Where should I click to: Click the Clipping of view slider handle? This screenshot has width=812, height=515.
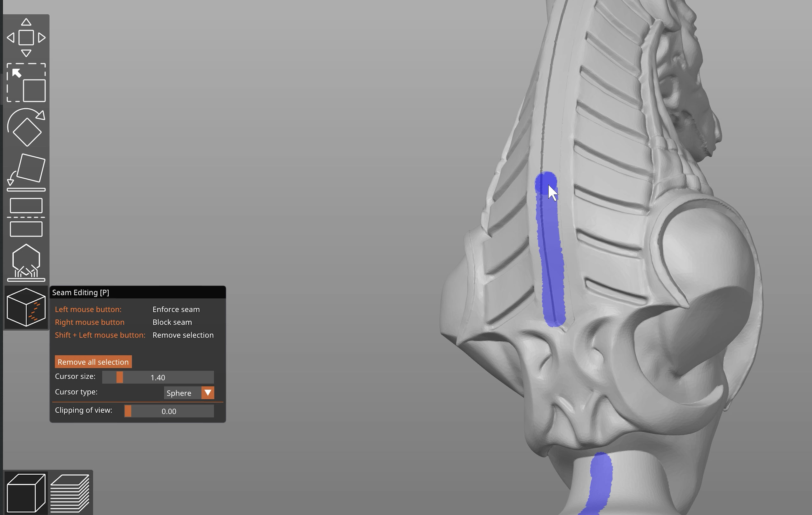point(128,411)
